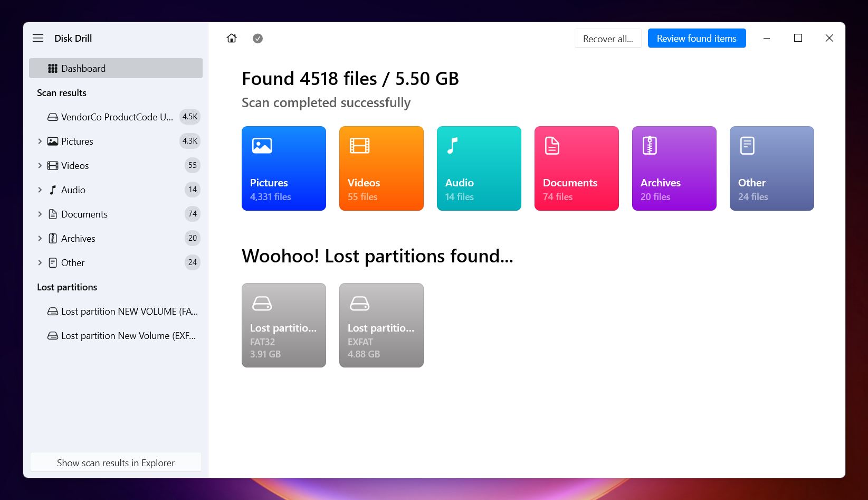Image resolution: width=868 pixels, height=500 pixels.
Task: Click Review found items button
Action: 697,38
